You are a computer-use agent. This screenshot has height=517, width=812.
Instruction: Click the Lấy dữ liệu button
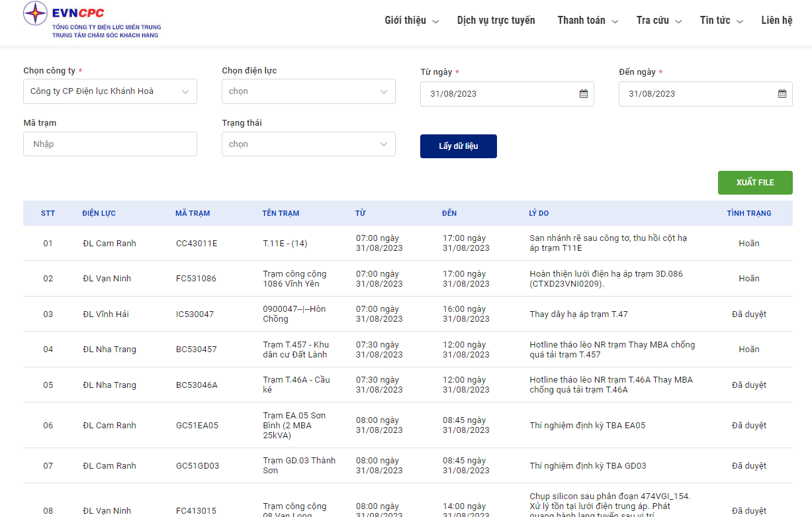459,146
